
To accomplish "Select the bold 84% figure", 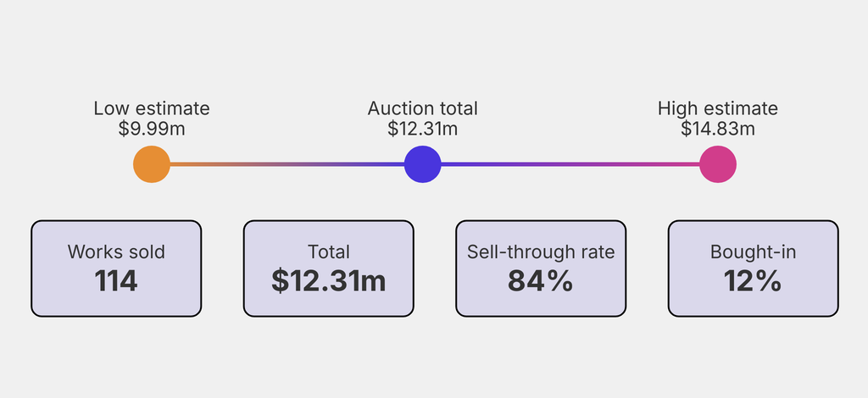I will coord(541,281).
